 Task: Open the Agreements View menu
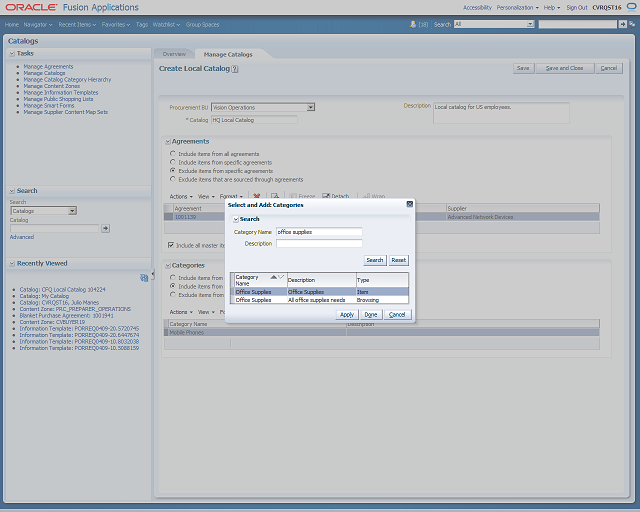click(x=206, y=196)
